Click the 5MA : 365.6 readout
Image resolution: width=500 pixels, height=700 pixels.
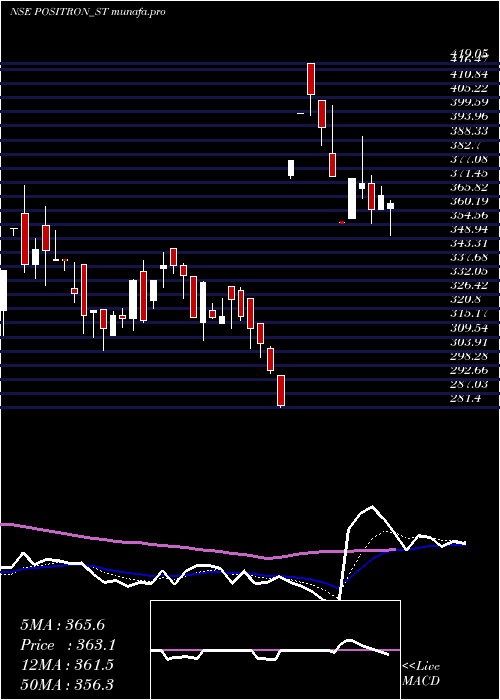tap(62, 625)
